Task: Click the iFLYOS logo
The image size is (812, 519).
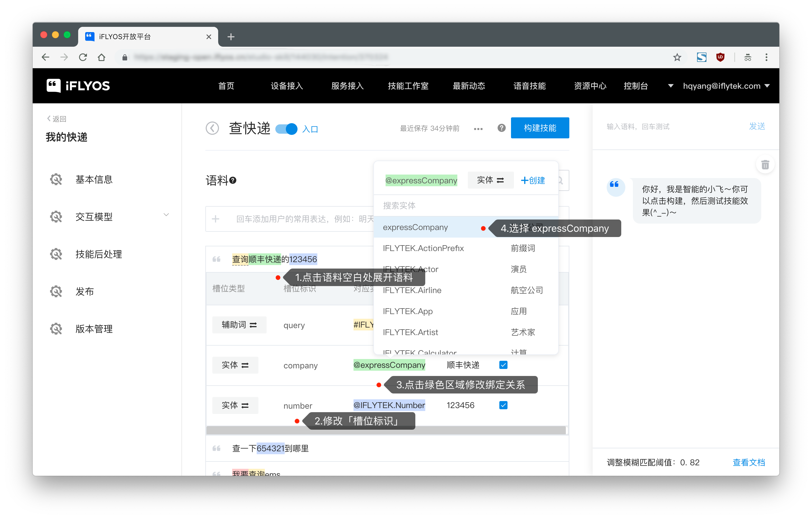Action: click(x=78, y=86)
